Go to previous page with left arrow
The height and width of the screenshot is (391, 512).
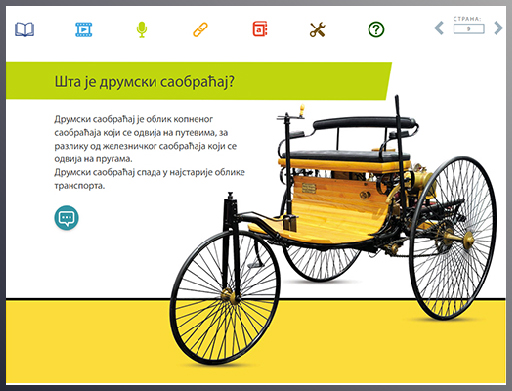click(x=439, y=28)
